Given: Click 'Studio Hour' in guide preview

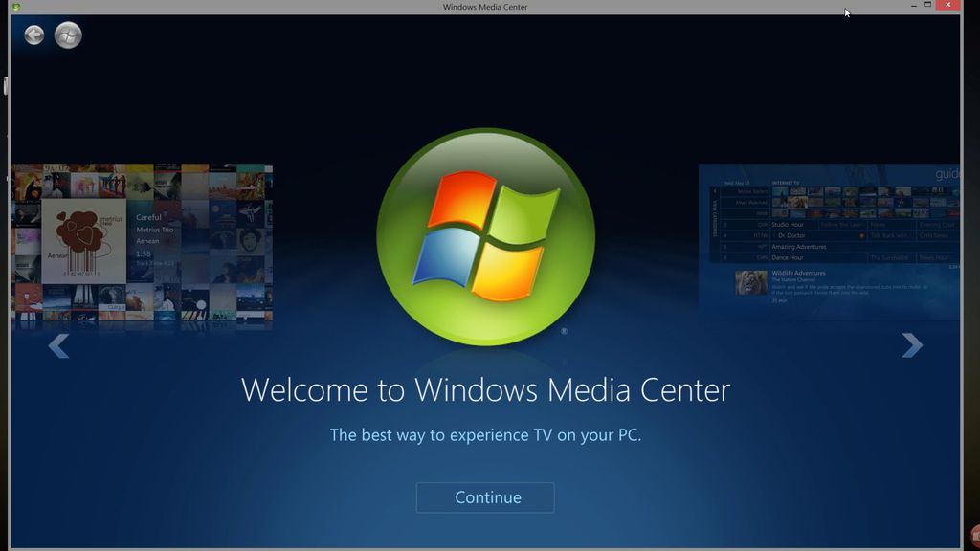Looking at the screenshot, I should pyautogui.click(x=788, y=224).
